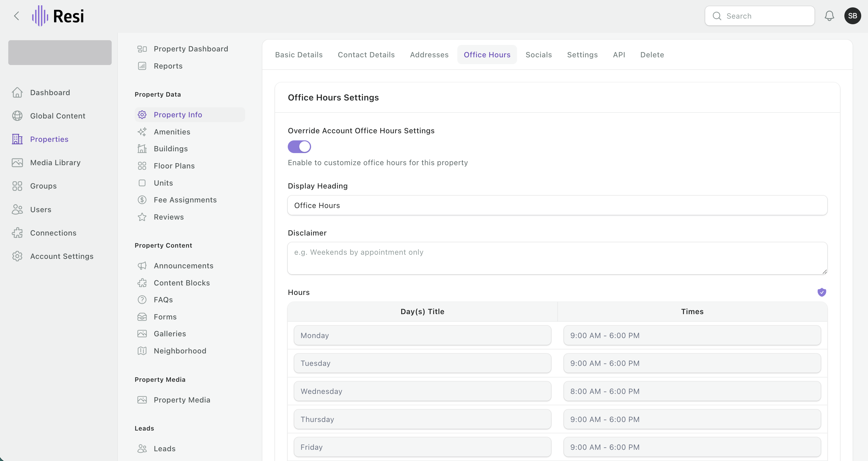Viewport: 868px width, 461px height.
Task: Click the back arrow icon
Action: click(x=16, y=16)
